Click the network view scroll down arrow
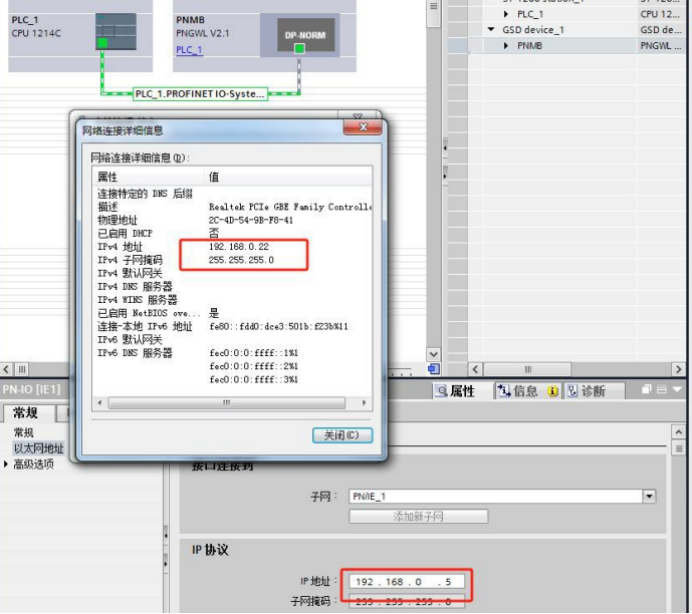 (x=433, y=354)
